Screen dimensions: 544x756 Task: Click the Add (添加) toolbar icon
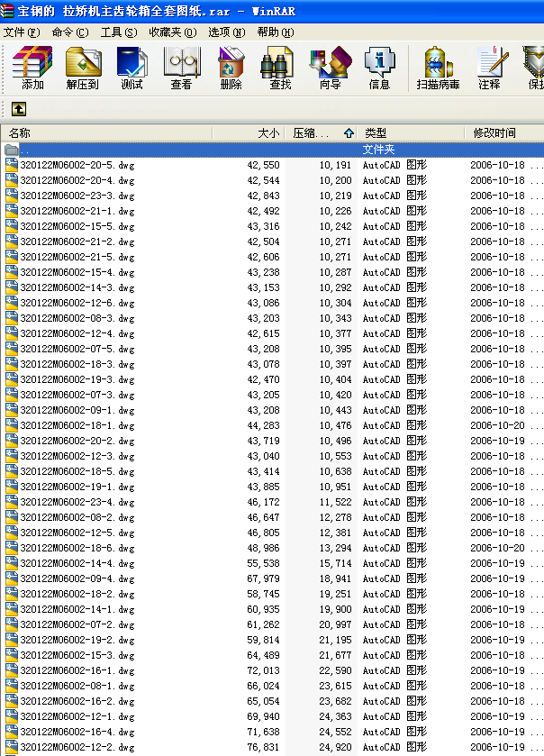(32, 68)
